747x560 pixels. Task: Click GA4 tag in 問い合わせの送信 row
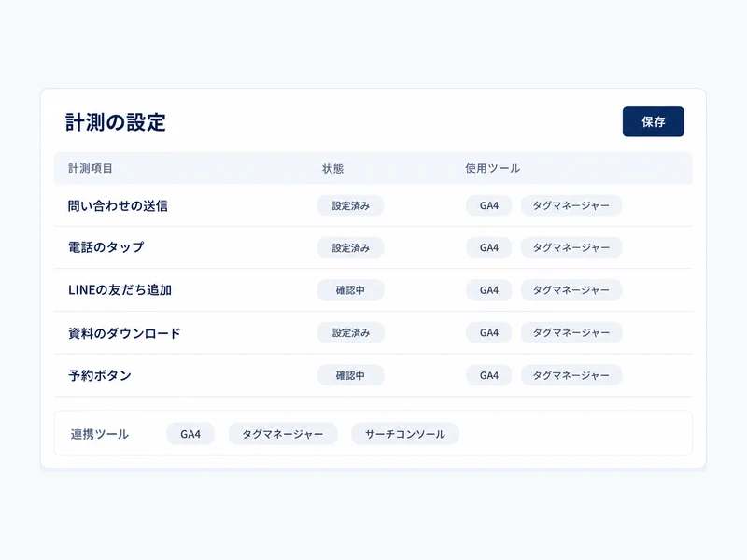point(488,205)
